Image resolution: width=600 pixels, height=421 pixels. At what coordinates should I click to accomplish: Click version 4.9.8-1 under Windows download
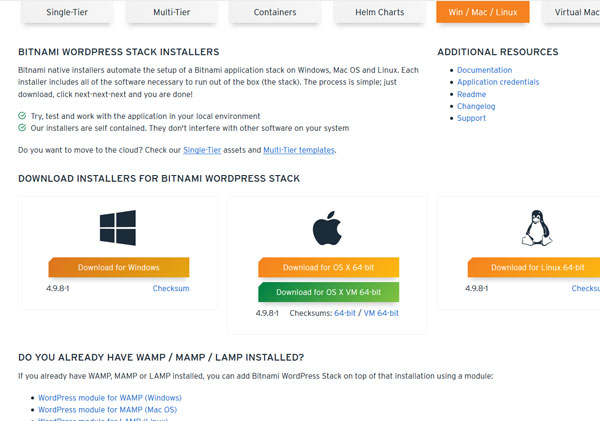[58, 288]
